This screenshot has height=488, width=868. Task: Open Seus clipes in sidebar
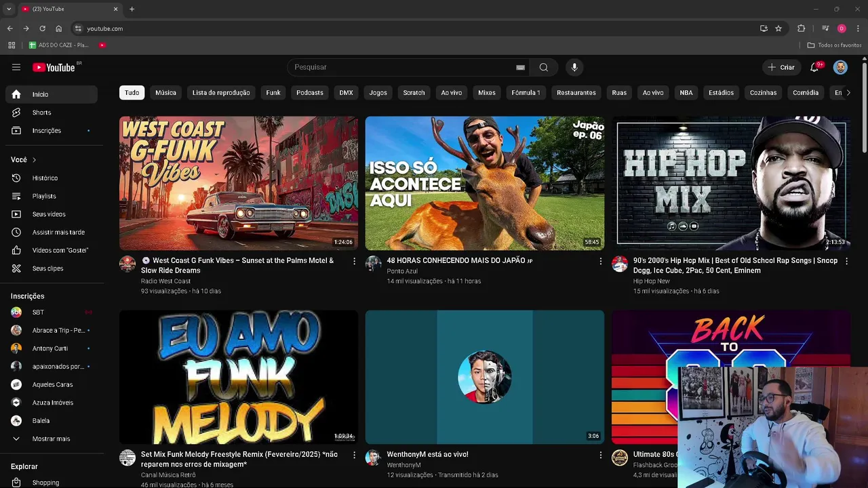(x=52, y=268)
